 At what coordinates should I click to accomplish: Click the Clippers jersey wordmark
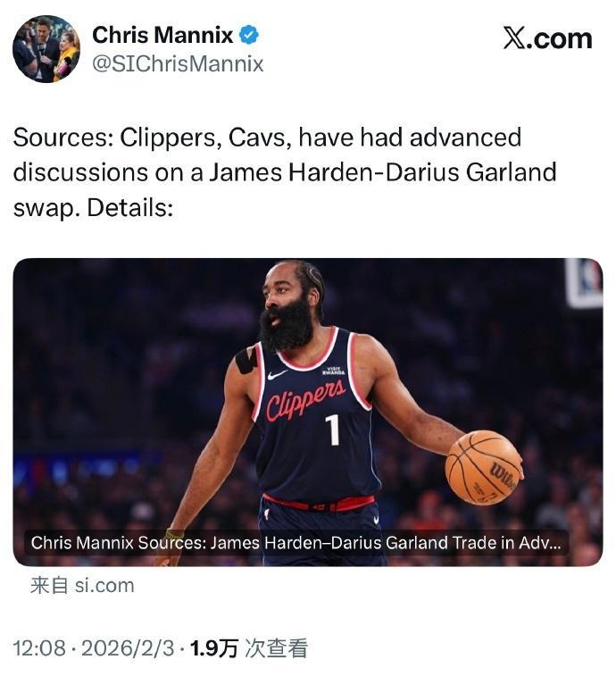[x=305, y=401]
